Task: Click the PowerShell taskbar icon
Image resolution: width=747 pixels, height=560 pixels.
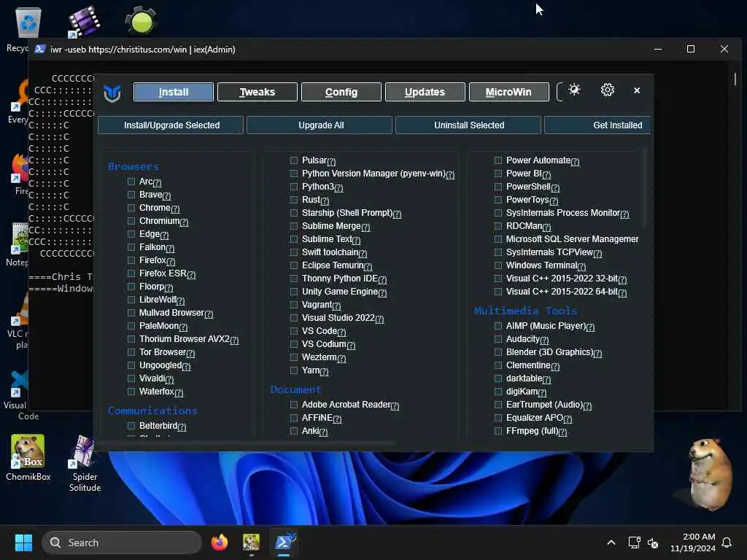Action: coord(285,542)
